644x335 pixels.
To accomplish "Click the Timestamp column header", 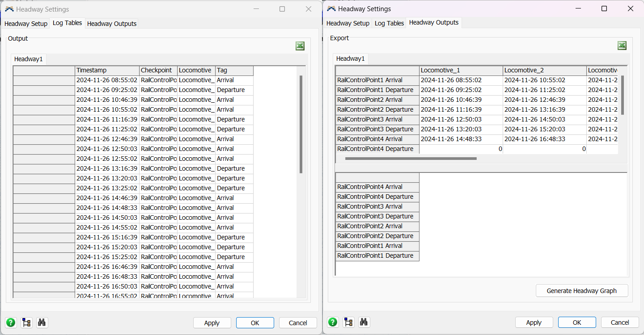I will pyautogui.click(x=107, y=71).
